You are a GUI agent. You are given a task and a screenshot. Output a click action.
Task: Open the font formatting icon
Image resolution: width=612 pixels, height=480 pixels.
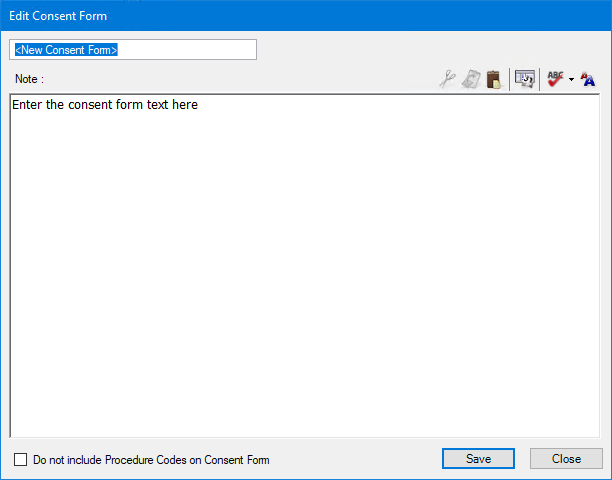pyautogui.click(x=588, y=79)
